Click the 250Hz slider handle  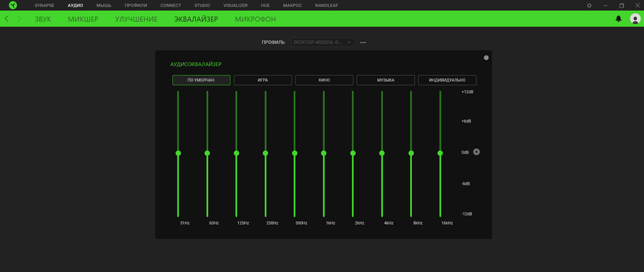(x=265, y=153)
